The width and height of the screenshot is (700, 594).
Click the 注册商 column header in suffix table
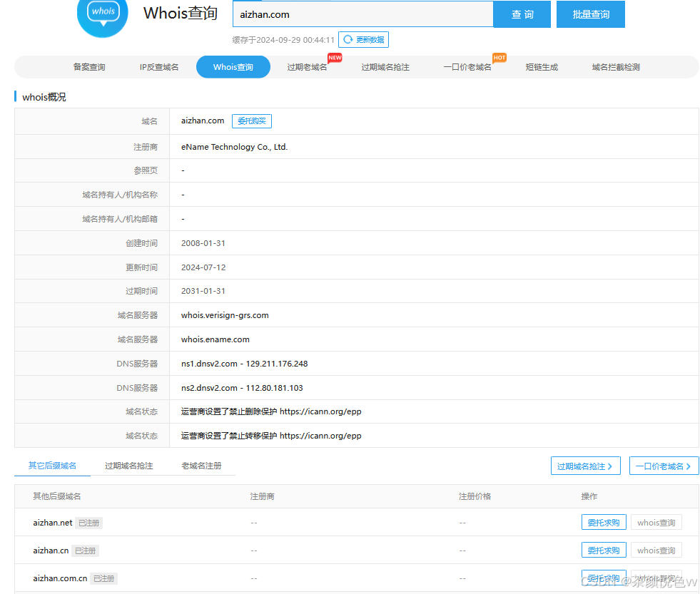(x=262, y=496)
